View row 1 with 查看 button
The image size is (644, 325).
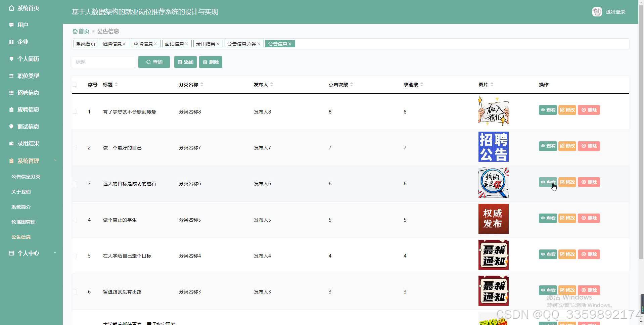(548, 110)
